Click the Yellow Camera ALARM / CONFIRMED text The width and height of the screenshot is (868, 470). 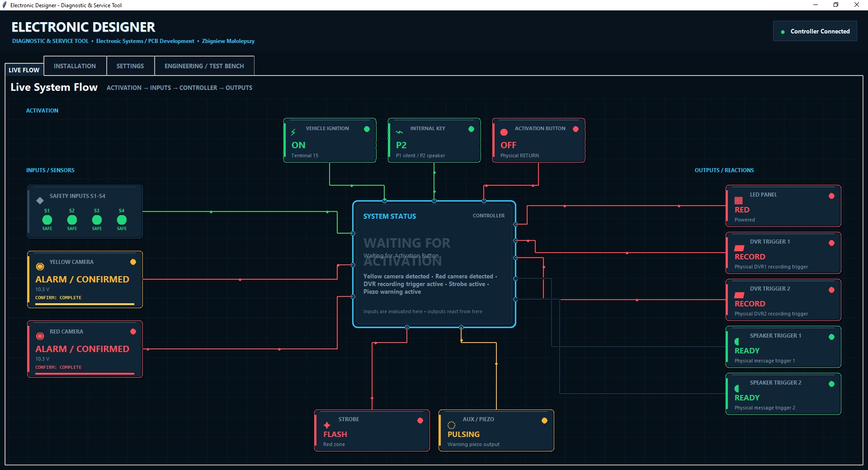(x=82, y=279)
